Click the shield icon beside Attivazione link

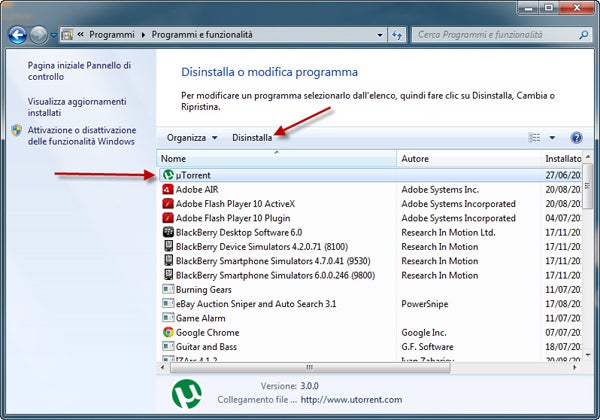tap(16, 130)
